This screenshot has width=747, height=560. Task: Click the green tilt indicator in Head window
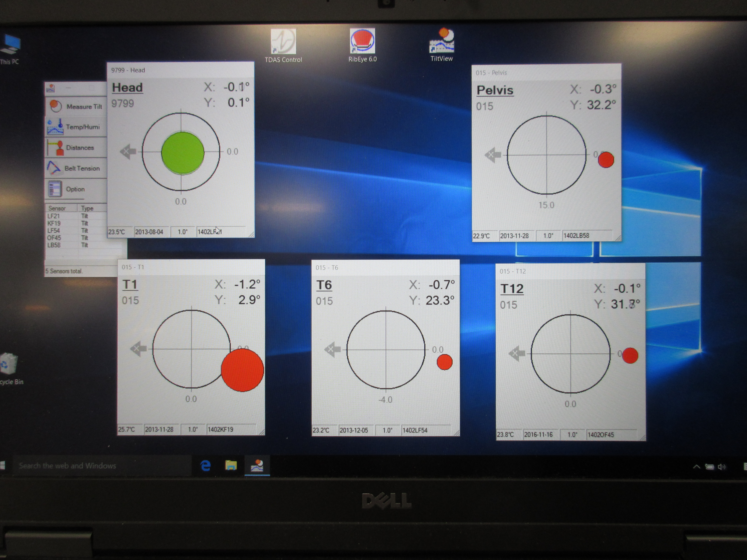click(x=183, y=153)
